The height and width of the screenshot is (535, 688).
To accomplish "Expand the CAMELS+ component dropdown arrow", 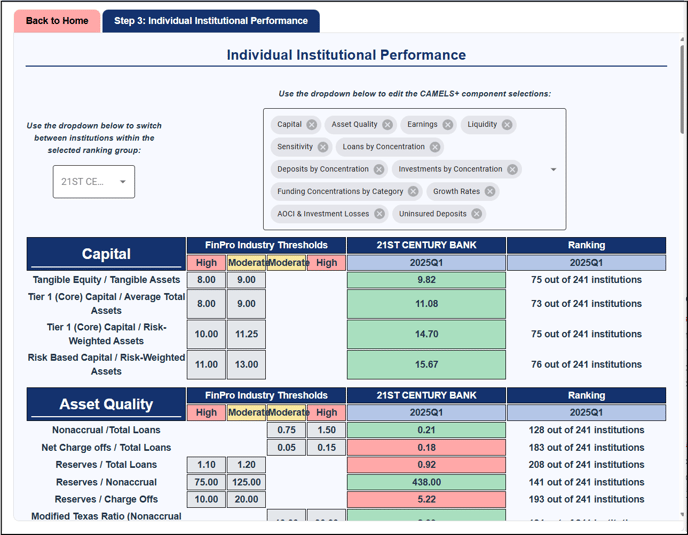I will pyautogui.click(x=553, y=169).
